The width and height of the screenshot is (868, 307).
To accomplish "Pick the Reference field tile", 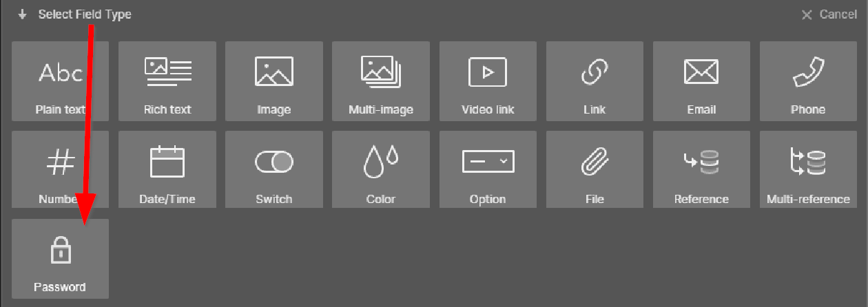I will click(701, 169).
